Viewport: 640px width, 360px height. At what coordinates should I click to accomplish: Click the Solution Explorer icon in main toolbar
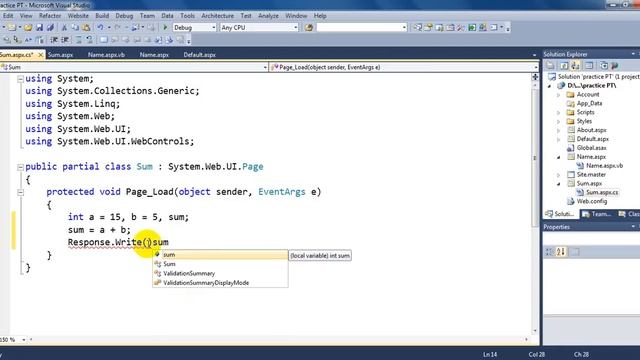tap(418, 27)
